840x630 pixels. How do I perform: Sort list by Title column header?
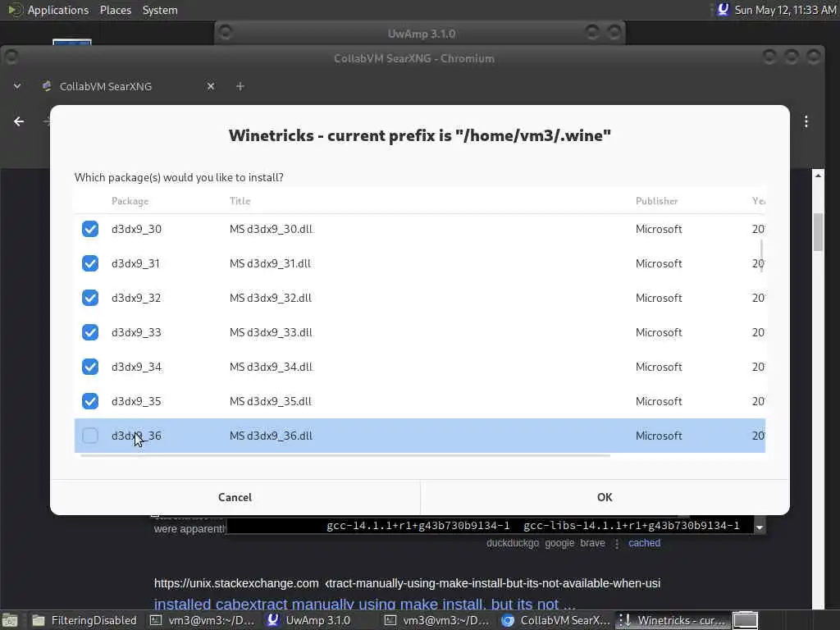tap(240, 201)
